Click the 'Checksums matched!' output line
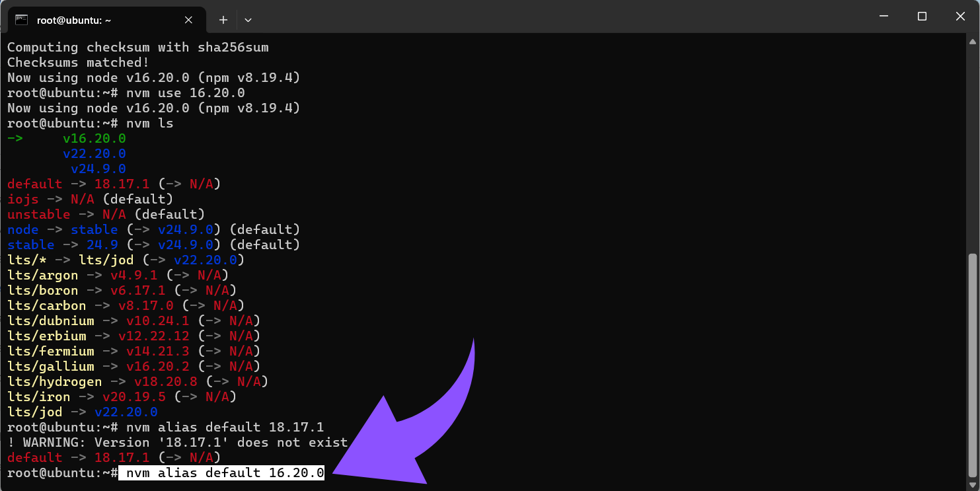 [78, 63]
